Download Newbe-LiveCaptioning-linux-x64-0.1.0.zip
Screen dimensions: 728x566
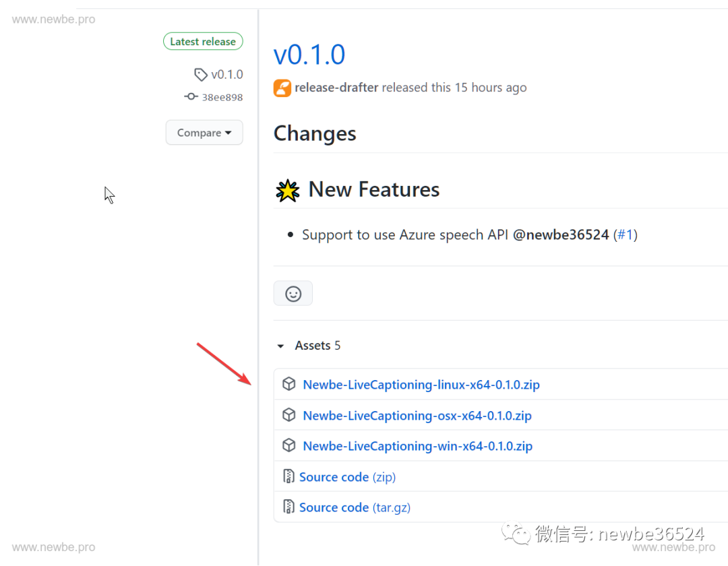[421, 385]
